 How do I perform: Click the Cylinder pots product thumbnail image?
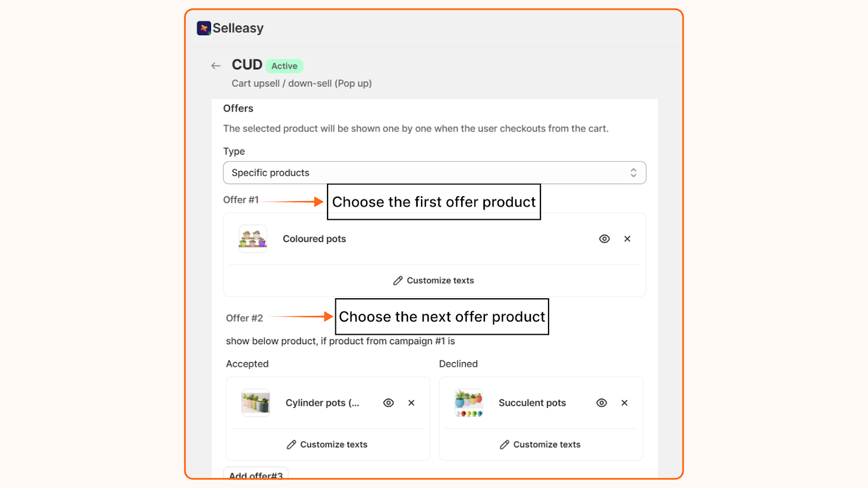(256, 402)
